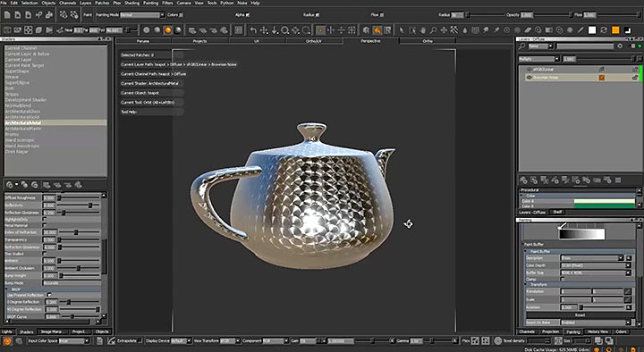Click the Rotation value input field
The image size is (644, 352).
(569, 307)
